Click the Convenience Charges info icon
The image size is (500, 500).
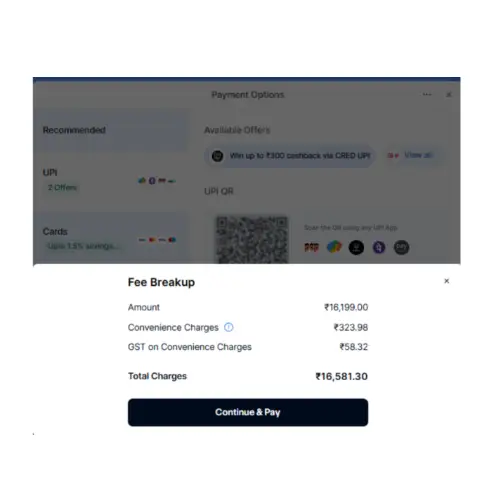pyautogui.click(x=229, y=327)
